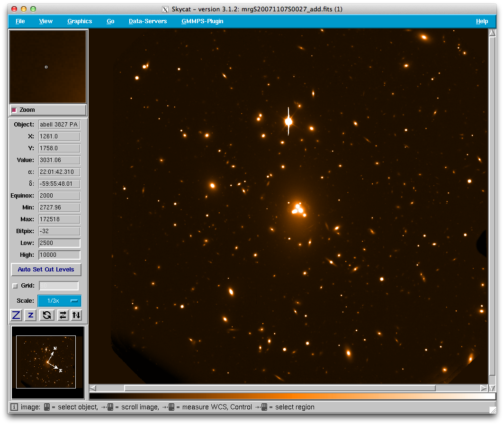Click the X coordinate field
This screenshot has width=504, height=425.
tap(60, 136)
